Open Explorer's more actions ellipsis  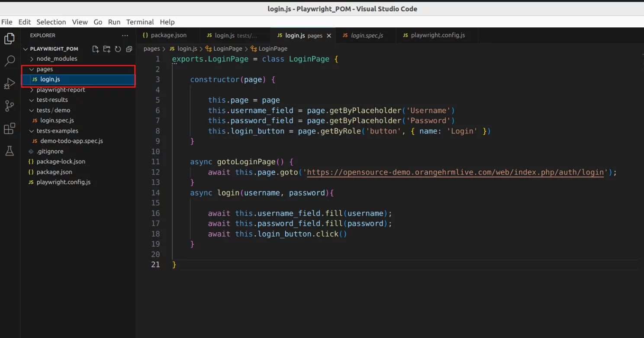coord(125,36)
